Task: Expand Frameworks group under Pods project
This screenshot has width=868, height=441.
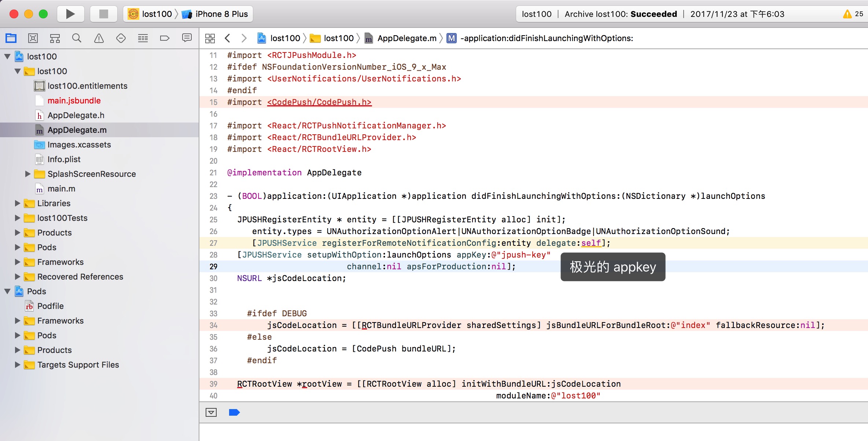Action: pos(18,321)
